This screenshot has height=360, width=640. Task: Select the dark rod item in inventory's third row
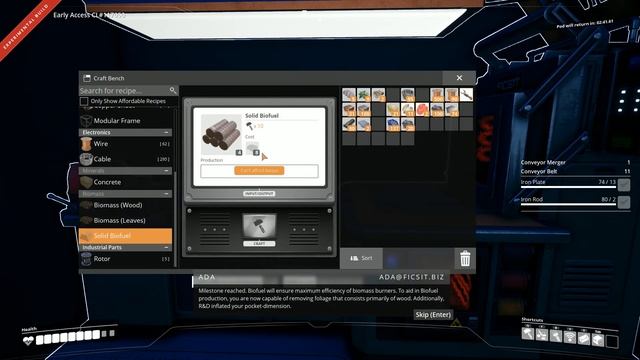tap(349, 124)
